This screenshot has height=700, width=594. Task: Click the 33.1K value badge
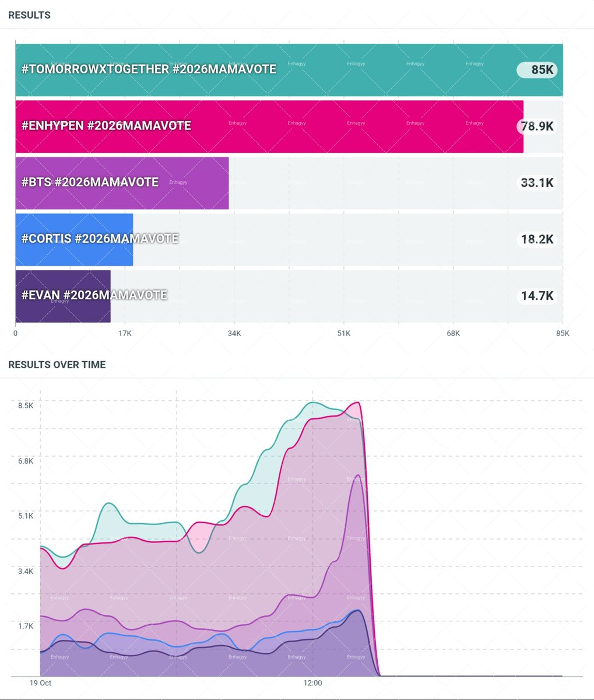click(537, 183)
